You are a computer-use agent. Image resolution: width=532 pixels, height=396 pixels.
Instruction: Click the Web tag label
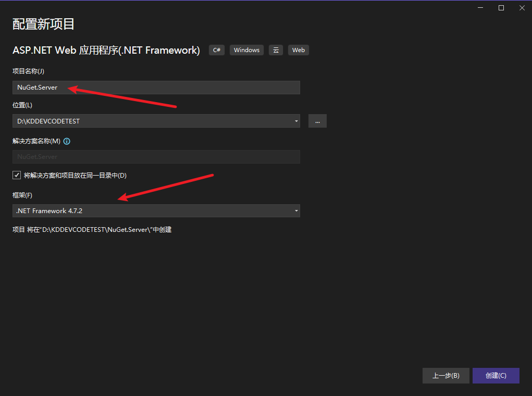click(299, 50)
